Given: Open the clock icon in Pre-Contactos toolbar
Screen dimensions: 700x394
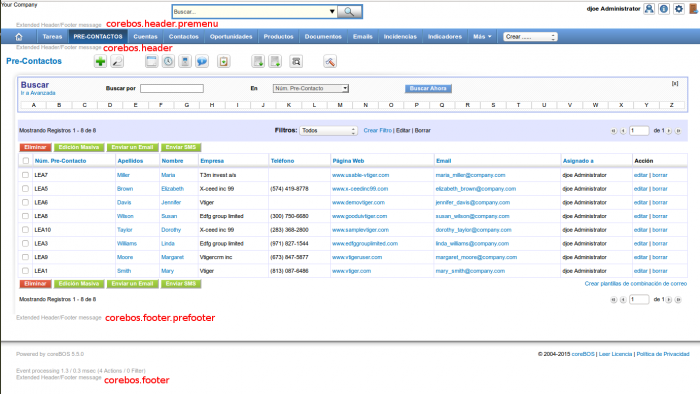Looking at the screenshot, I should click(x=168, y=62).
